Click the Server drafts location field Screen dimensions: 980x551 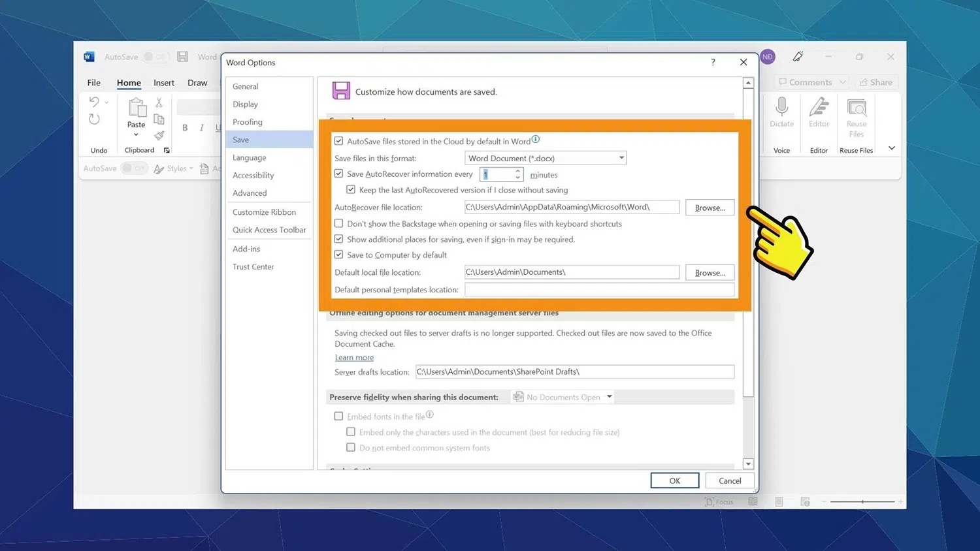[x=575, y=371]
